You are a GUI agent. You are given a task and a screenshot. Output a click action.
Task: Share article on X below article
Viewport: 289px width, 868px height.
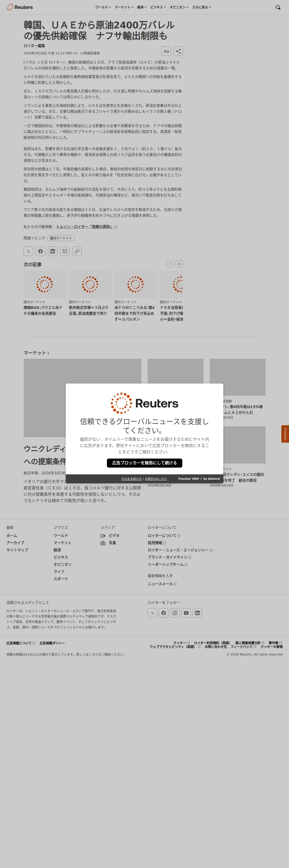coord(28,251)
